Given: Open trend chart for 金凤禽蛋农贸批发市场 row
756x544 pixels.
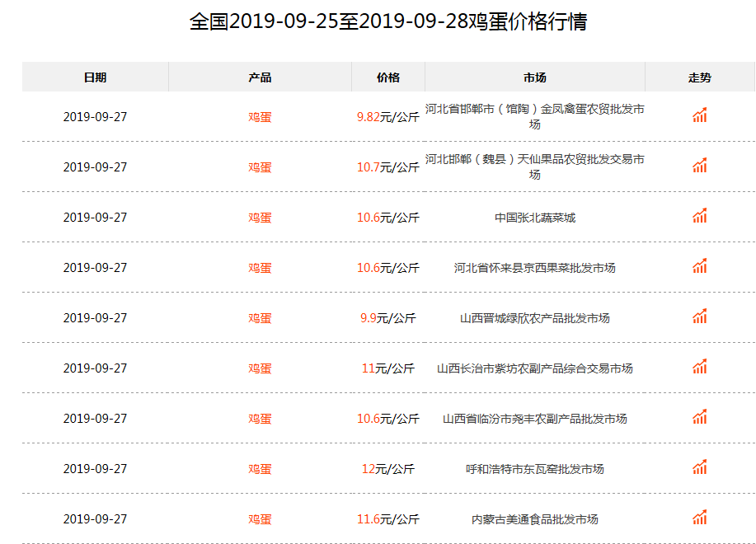Looking at the screenshot, I should (x=700, y=115).
